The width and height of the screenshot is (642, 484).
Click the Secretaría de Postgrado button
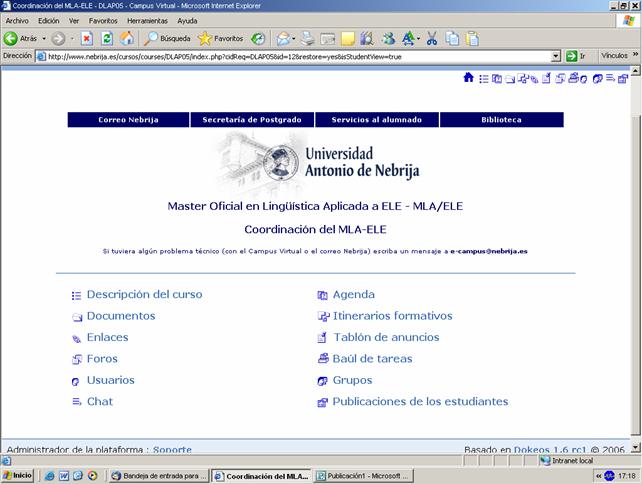coord(252,120)
